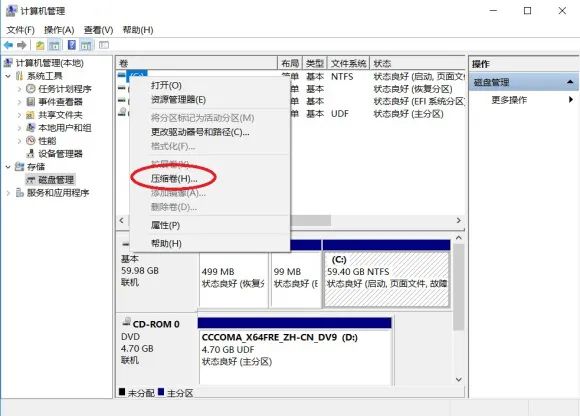Expand the 任务计划程序 node

point(20,89)
